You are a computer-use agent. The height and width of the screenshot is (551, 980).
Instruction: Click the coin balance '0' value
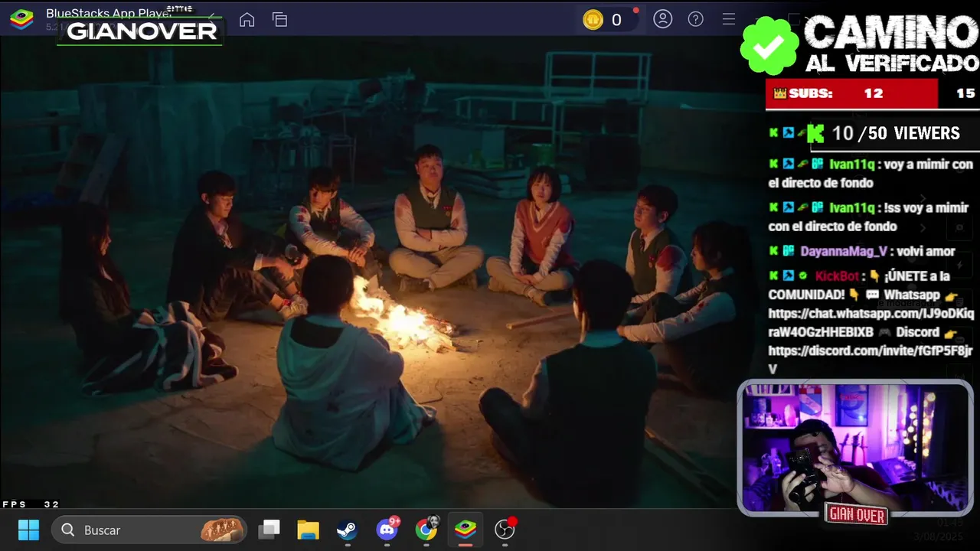point(616,21)
